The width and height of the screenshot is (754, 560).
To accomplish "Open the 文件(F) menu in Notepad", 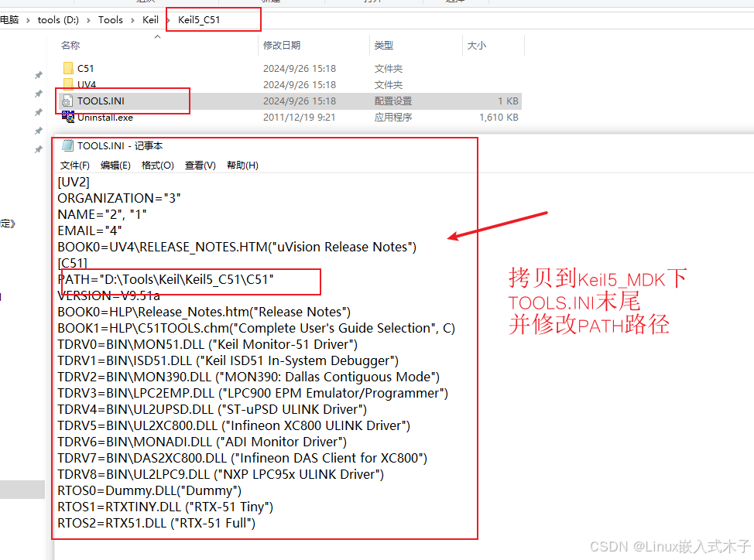I will point(75,166).
